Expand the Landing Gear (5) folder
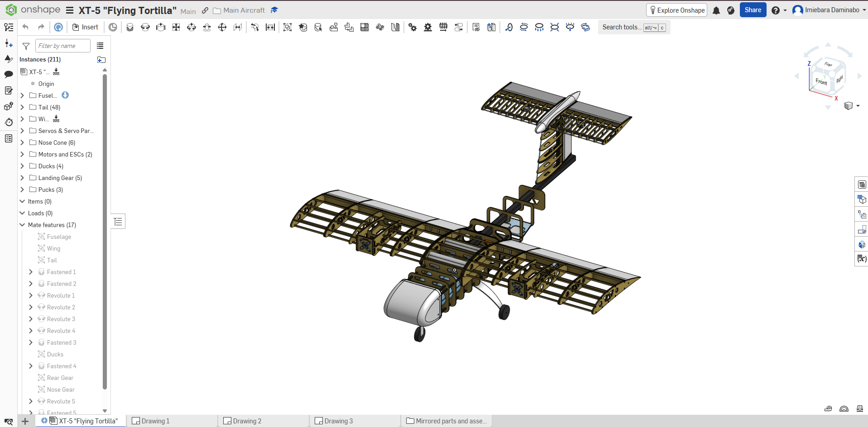This screenshot has height=427, width=868. coord(22,178)
